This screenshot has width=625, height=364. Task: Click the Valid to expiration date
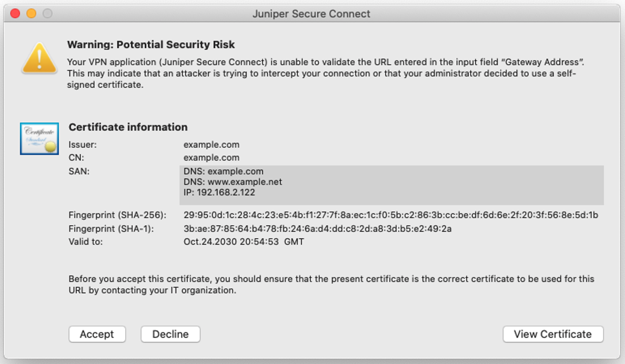click(244, 242)
